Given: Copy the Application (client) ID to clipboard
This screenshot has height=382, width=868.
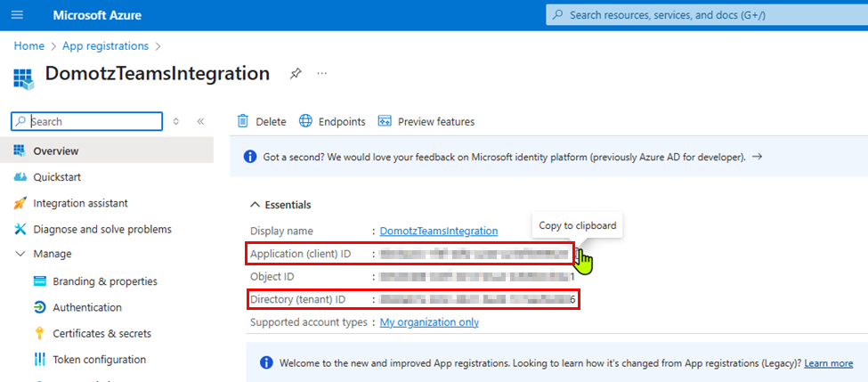Looking at the screenshot, I should [x=577, y=254].
